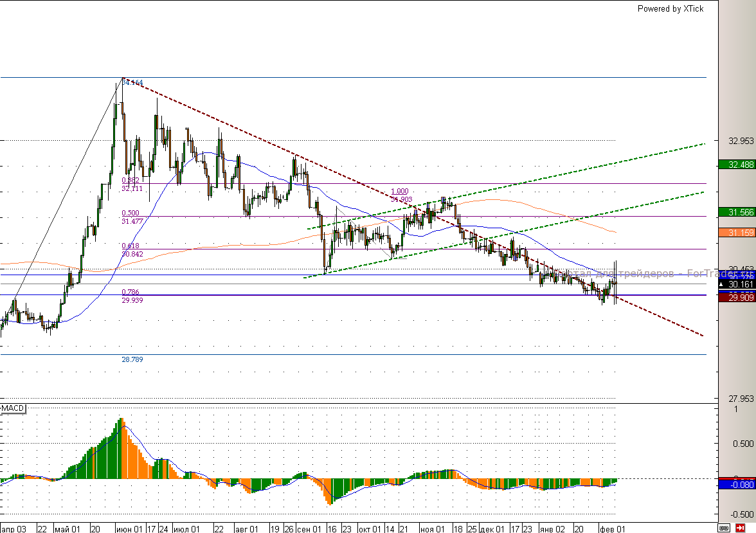This screenshot has height=533, width=756.
Task: Click the blue -0.080 MACD value tag
Action: click(x=736, y=484)
